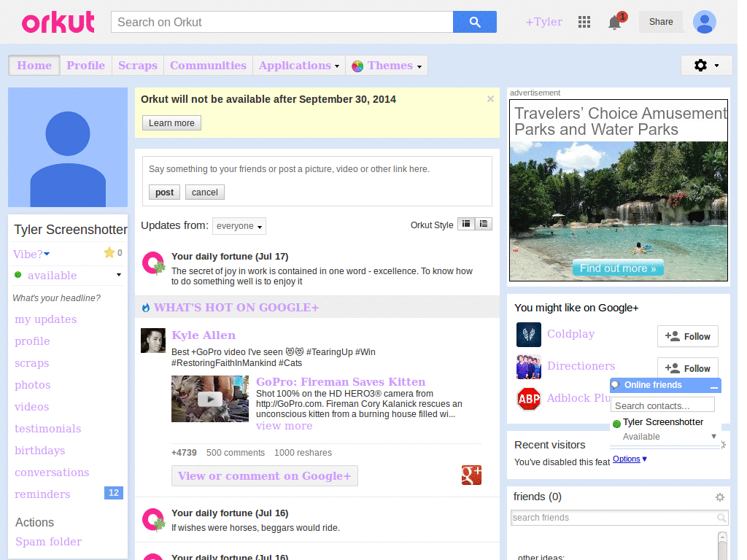The width and height of the screenshot is (747, 560).
Task: Click the search friends input
Action: (614, 518)
